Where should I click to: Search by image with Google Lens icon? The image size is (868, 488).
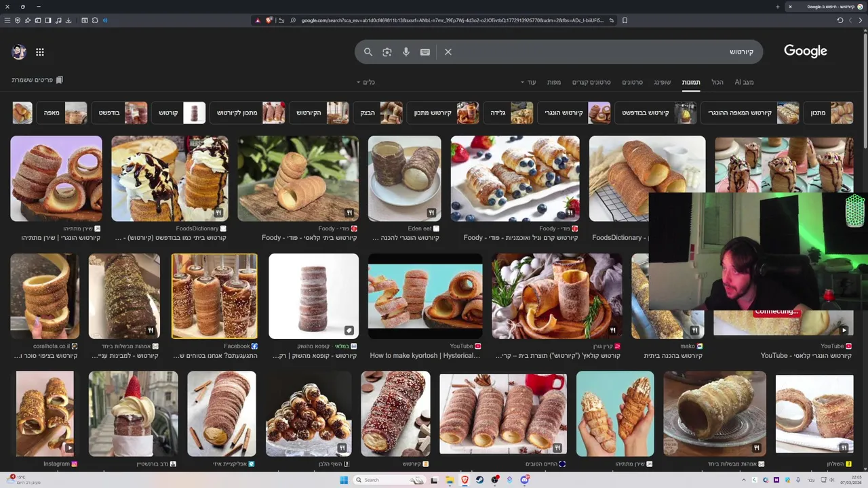387,52
